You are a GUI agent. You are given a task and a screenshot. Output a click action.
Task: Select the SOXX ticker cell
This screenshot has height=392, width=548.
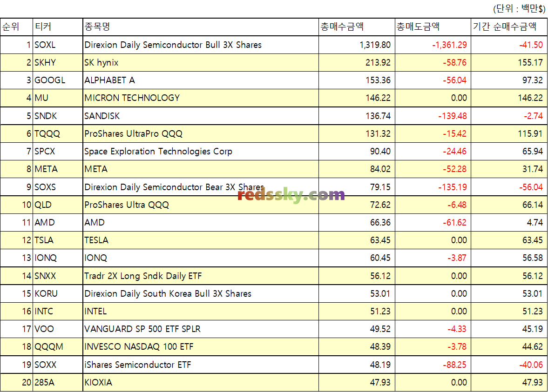coord(58,365)
